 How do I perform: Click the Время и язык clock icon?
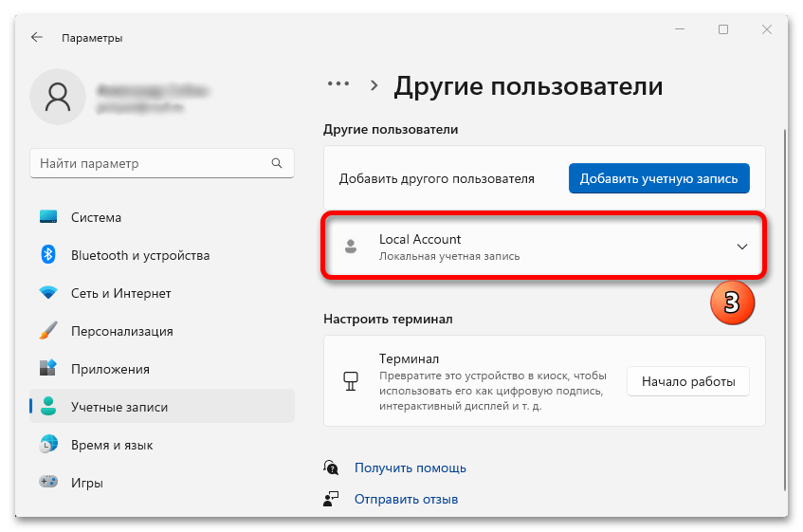(x=48, y=445)
